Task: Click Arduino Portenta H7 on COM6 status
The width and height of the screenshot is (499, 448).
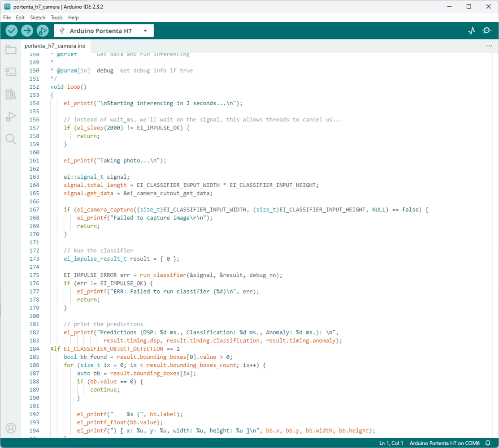Action: point(444,443)
